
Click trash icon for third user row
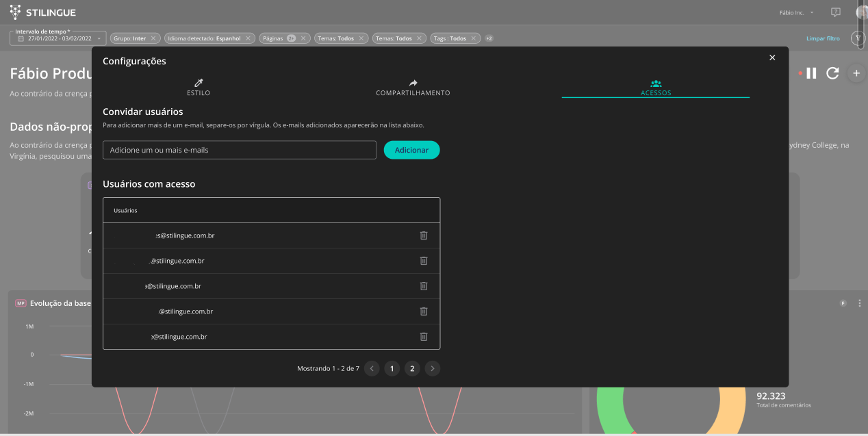423,286
